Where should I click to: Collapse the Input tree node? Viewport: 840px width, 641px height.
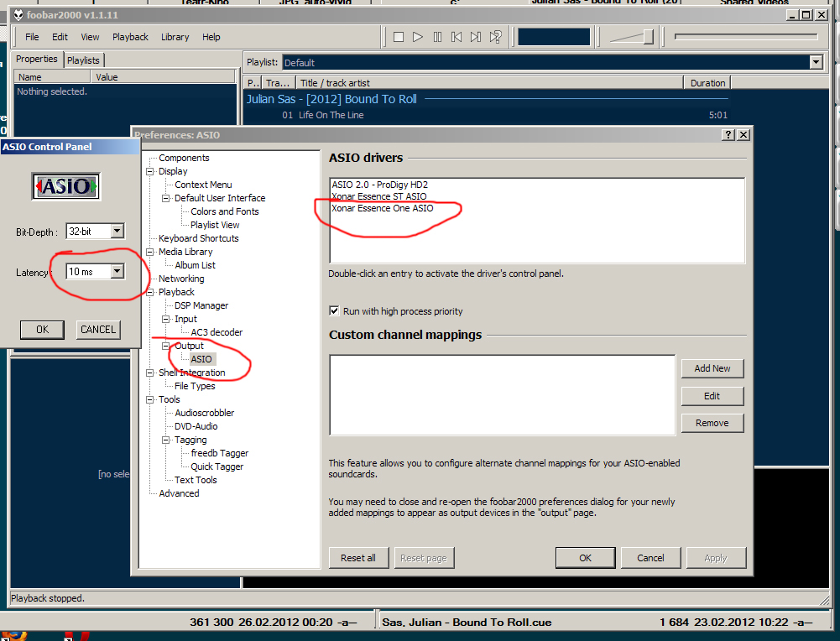(x=166, y=319)
